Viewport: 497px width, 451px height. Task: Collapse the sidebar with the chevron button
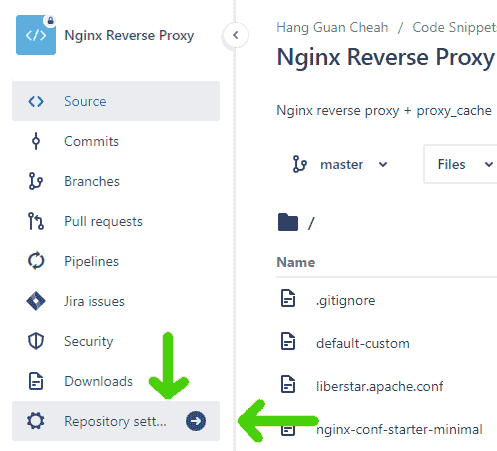click(236, 35)
